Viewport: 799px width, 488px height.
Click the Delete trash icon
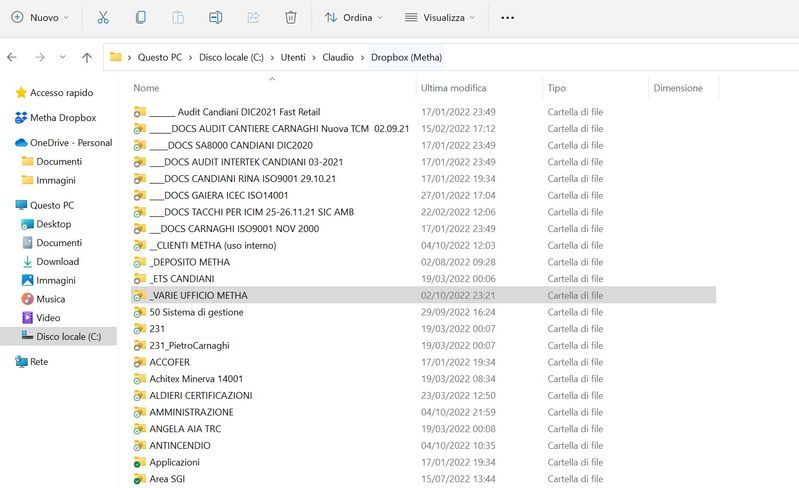pos(290,17)
